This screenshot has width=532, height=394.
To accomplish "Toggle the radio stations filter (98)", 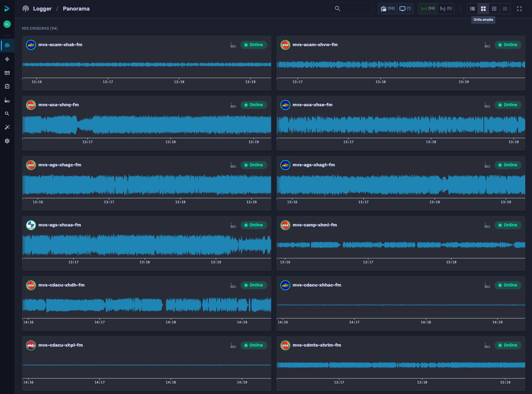I will [x=388, y=9].
